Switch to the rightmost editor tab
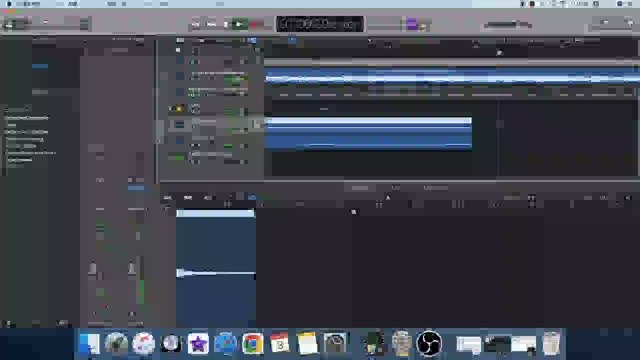Viewport: 640px width, 360px height. [x=436, y=188]
